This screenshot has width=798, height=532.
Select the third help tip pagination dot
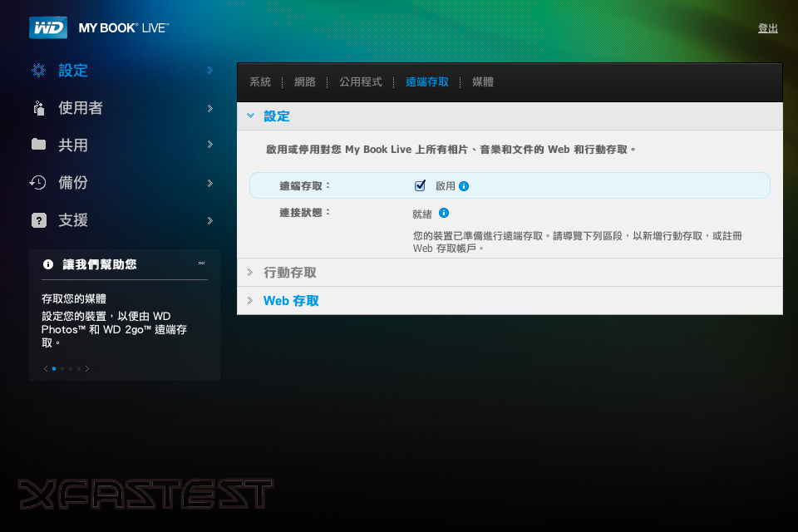click(x=70, y=368)
